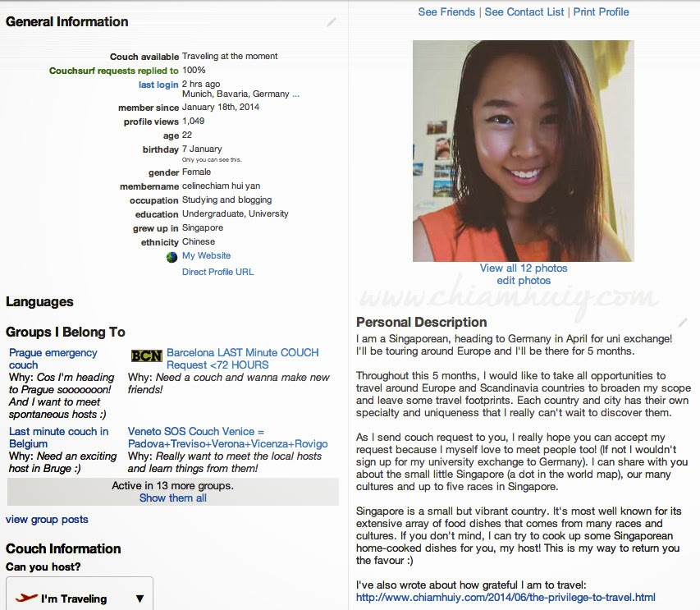700x610 pixels.
Task: Click Print Profile link
Action: pos(601,12)
